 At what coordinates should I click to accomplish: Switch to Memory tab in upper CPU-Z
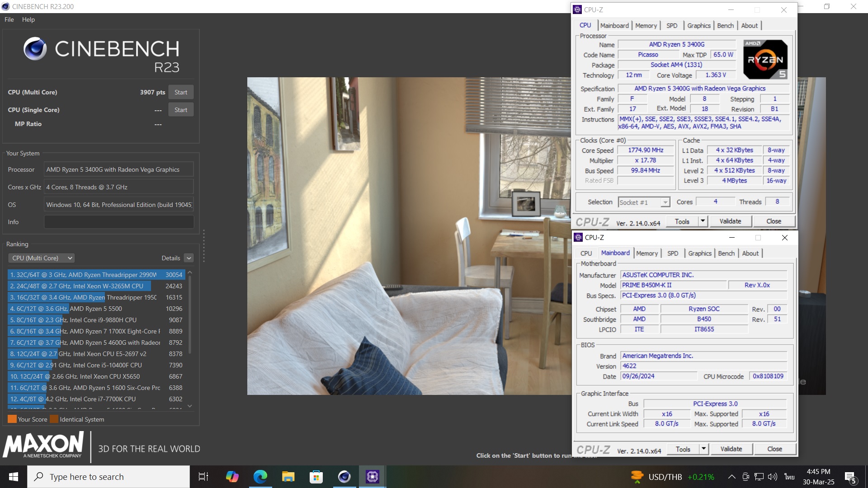click(646, 26)
